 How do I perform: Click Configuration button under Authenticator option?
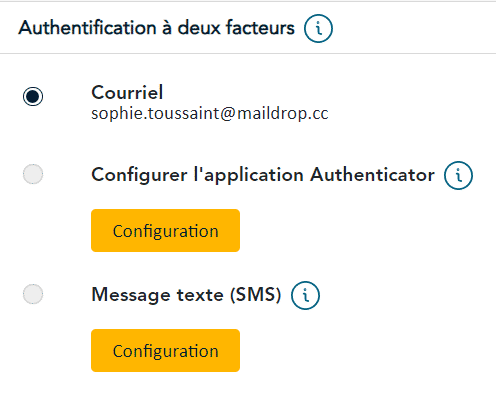pos(165,230)
